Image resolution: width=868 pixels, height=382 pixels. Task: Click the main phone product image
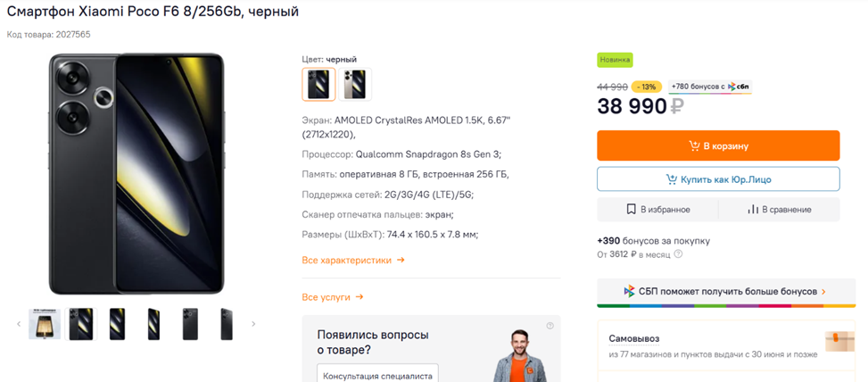click(x=136, y=173)
